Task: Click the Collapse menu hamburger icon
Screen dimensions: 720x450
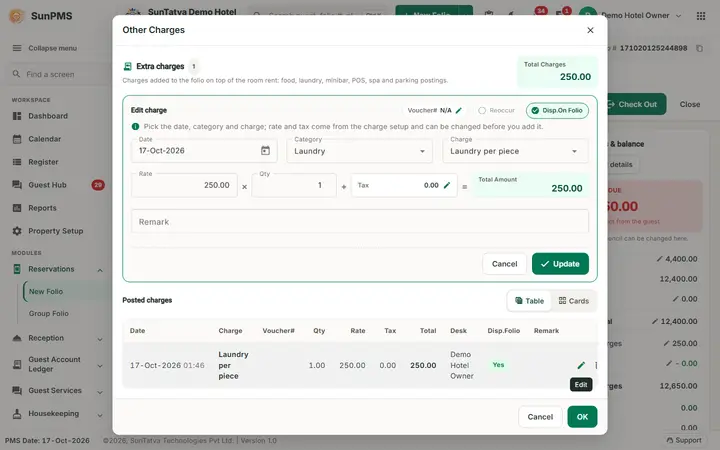Action: (17, 48)
